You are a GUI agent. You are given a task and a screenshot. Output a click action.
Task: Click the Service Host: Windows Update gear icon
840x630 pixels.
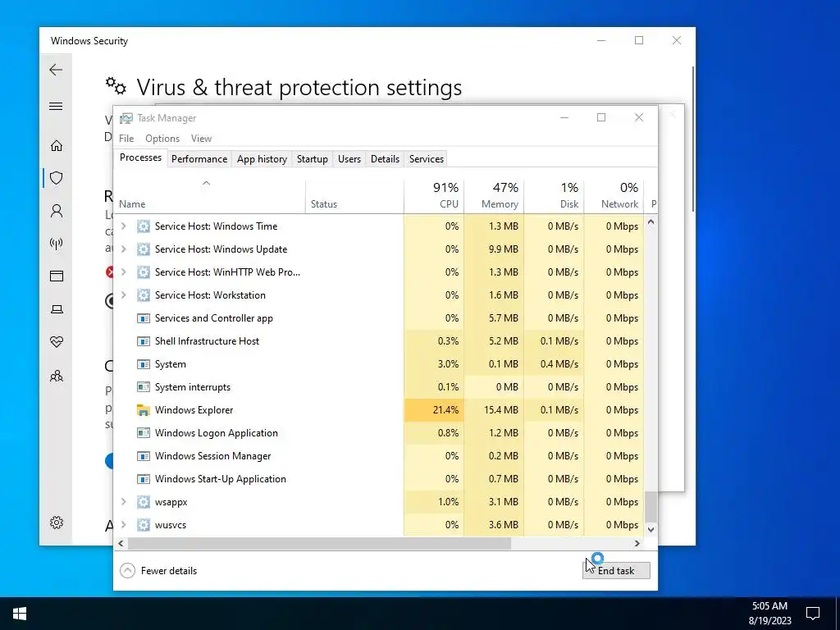pyautogui.click(x=143, y=249)
